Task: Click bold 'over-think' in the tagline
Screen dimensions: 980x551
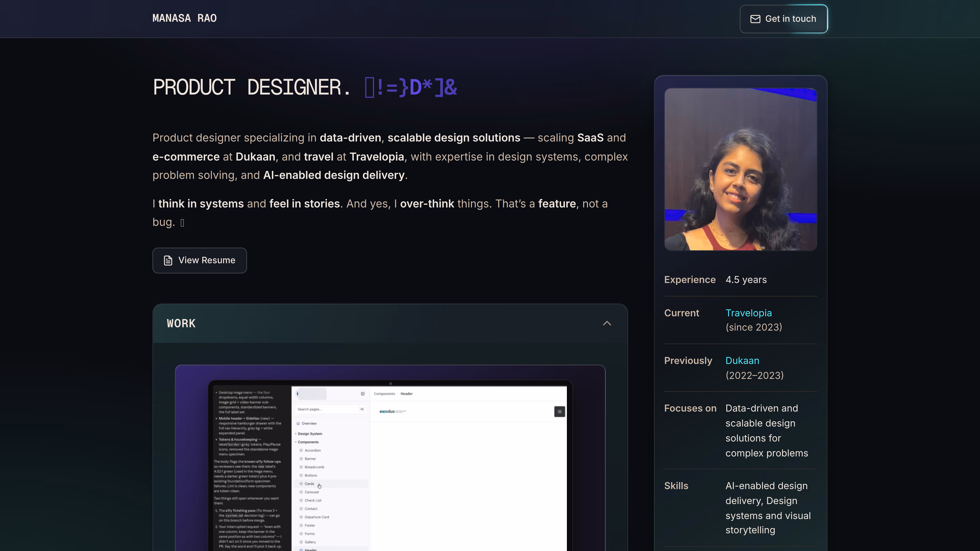Action: pos(427,204)
